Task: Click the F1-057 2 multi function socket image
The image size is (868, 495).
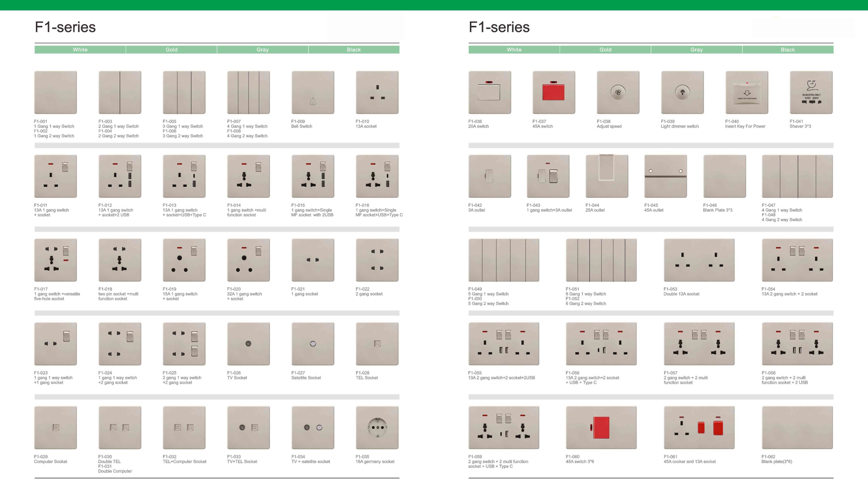Action: point(699,344)
